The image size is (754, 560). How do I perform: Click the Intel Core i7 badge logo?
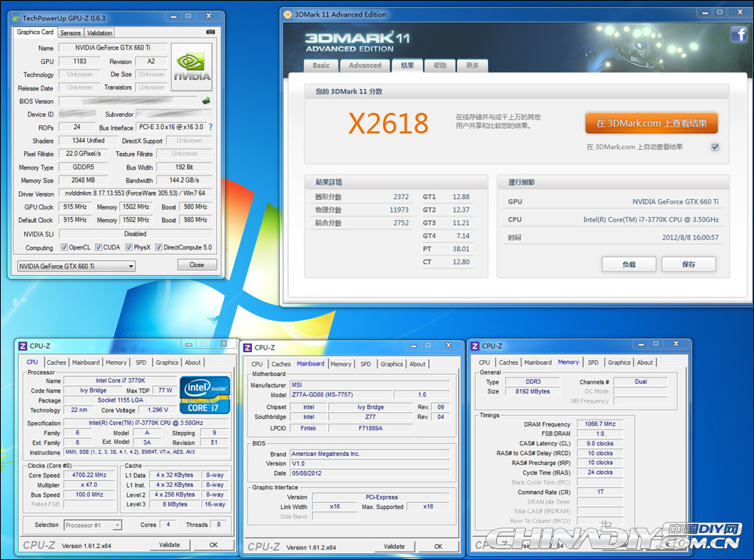tap(204, 395)
